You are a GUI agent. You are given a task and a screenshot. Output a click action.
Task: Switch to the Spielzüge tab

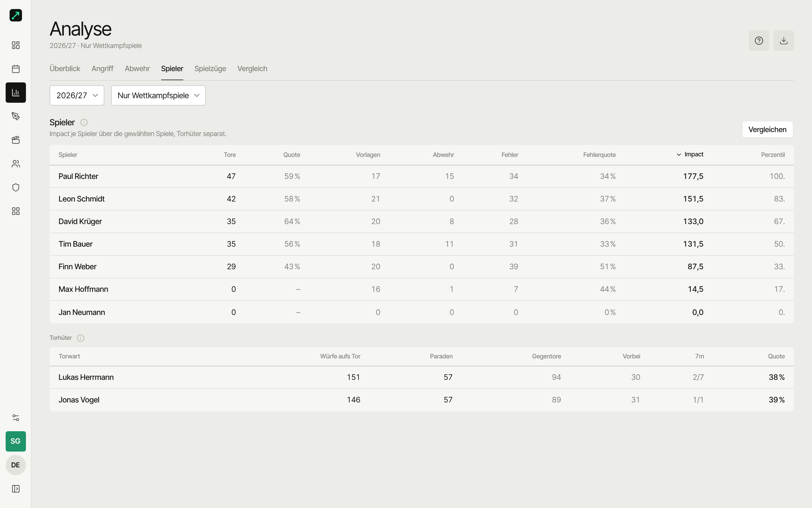click(x=210, y=69)
